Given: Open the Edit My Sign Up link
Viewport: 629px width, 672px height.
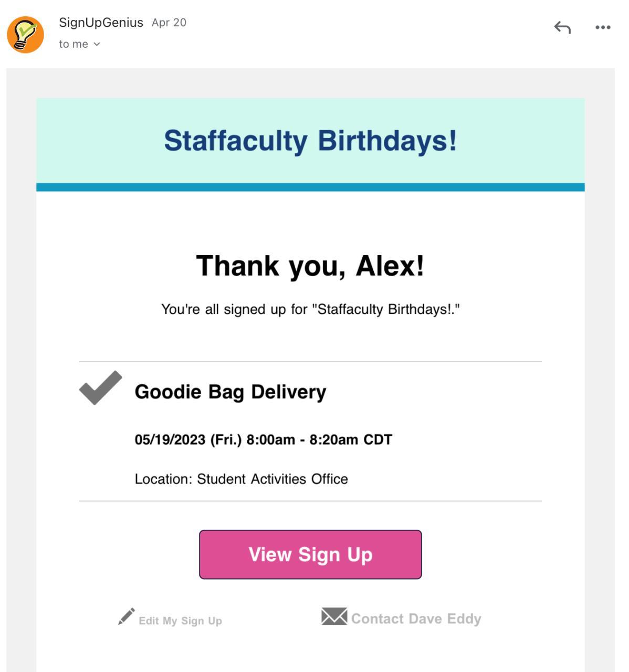Looking at the screenshot, I should coord(180,621).
